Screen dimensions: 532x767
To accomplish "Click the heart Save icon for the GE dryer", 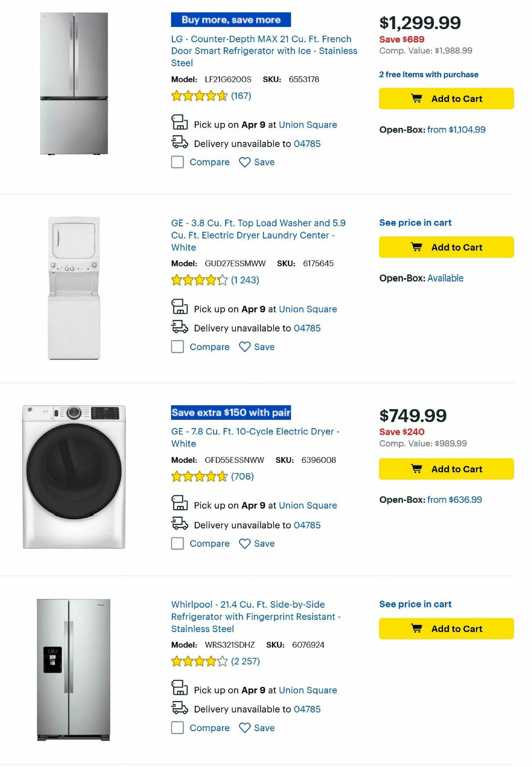I will tap(244, 543).
